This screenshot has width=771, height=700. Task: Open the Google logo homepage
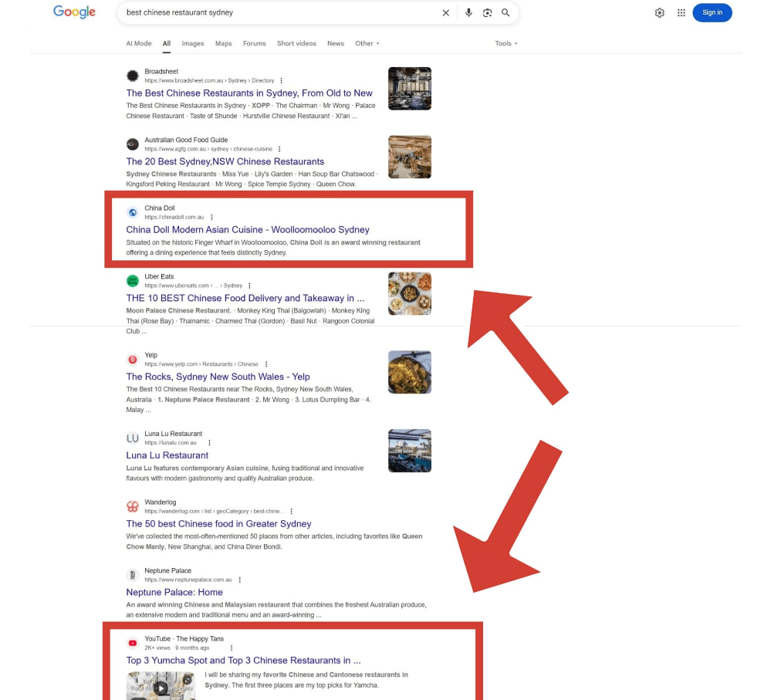[x=74, y=12]
